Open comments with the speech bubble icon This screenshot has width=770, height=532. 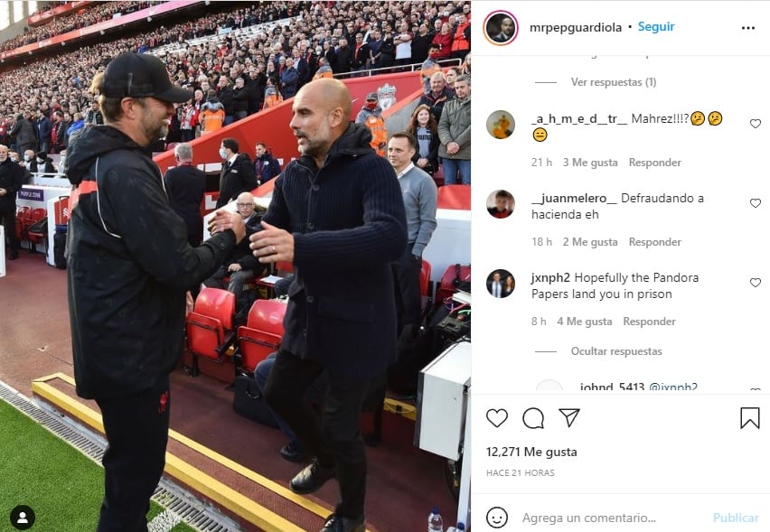533,418
